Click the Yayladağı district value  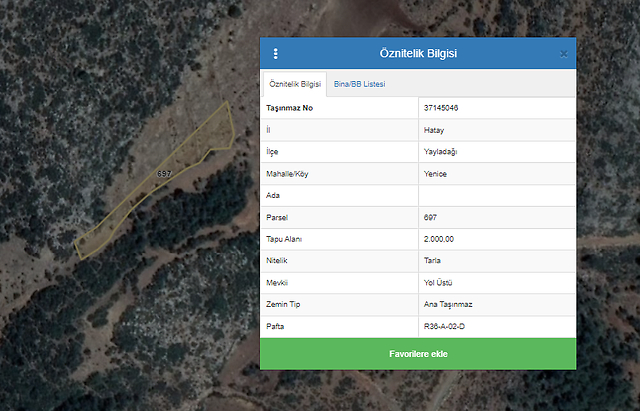(x=441, y=152)
